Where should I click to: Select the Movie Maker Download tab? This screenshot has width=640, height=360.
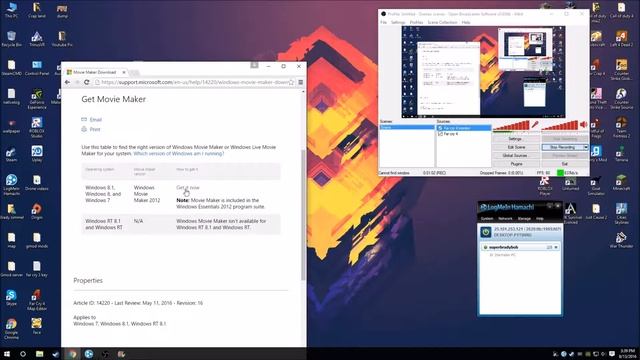(96, 72)
